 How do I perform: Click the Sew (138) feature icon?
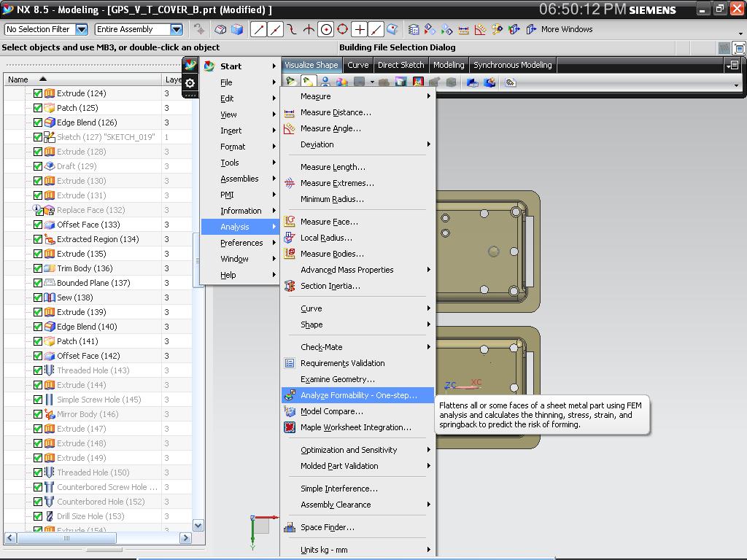click(50, 297)
